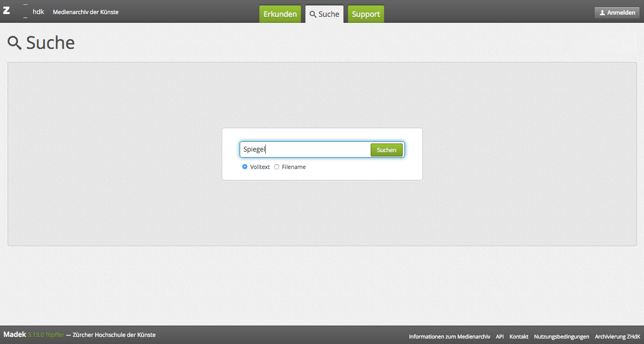The image size is (644, 344).
Task: Open the 3.13.0 Töpffer version link
Action: [x=46, y=335]
